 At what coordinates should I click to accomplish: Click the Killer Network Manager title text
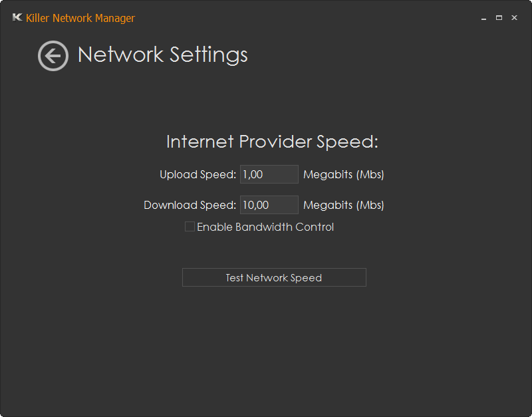point(80,18)
